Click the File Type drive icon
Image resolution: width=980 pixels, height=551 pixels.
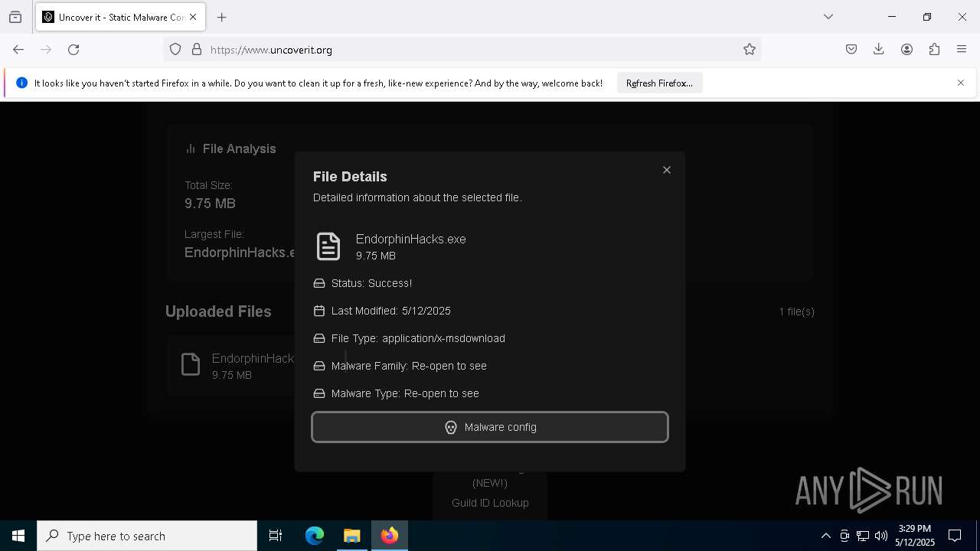319,338
